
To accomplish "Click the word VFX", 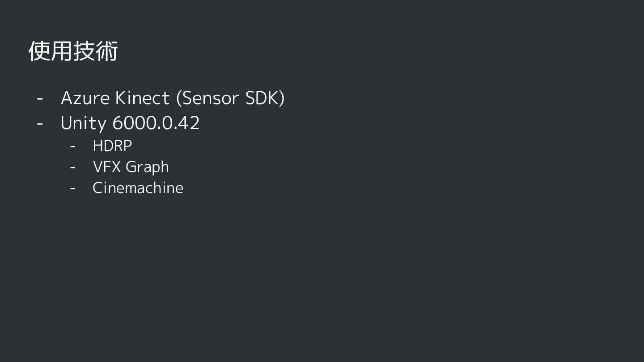I will pos(106,167).
